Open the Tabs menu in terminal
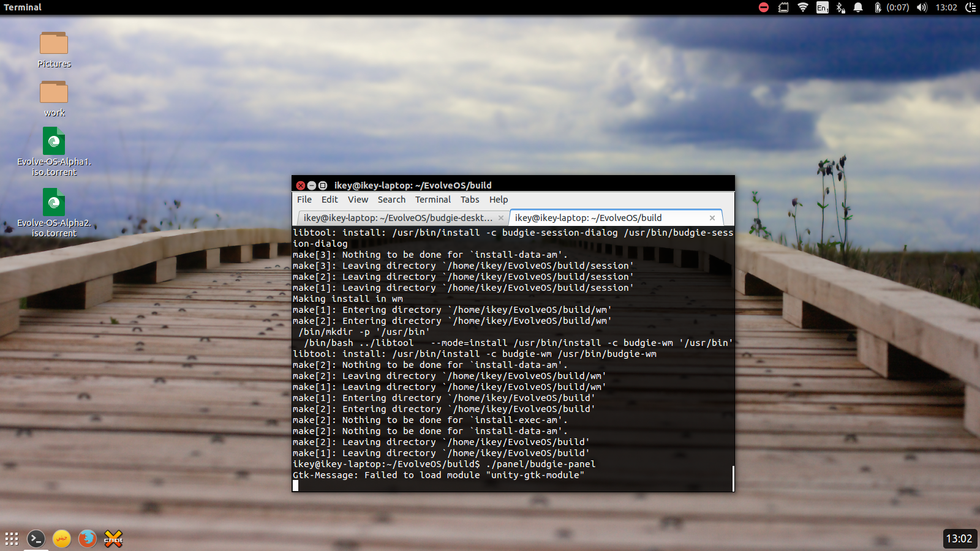Screen dimensions: 980x551 pyautogui.click(x=470, y=200)
